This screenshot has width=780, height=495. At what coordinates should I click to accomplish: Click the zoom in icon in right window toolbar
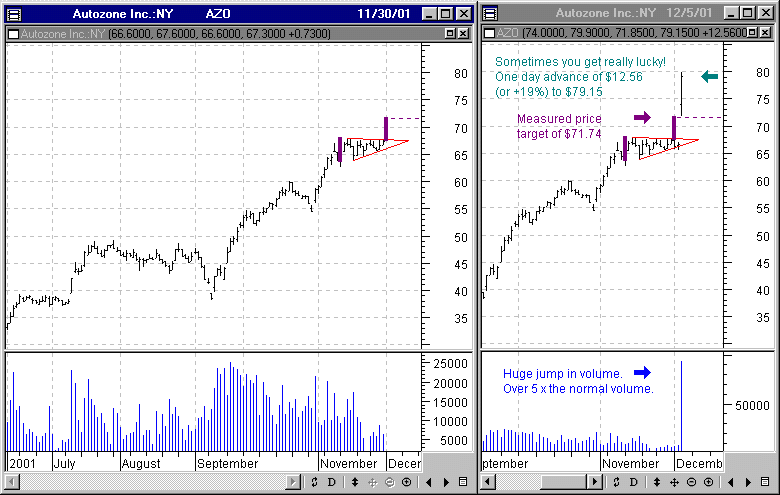708,482
